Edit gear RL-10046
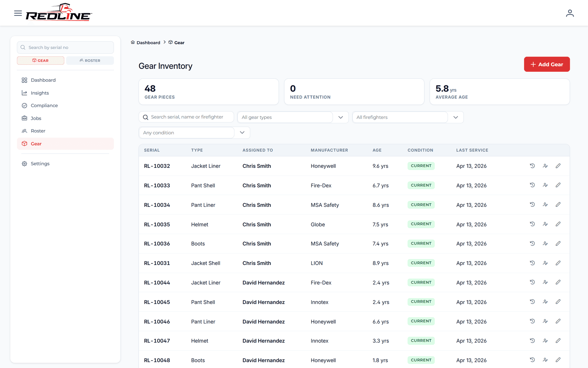 tap(558, 321)
